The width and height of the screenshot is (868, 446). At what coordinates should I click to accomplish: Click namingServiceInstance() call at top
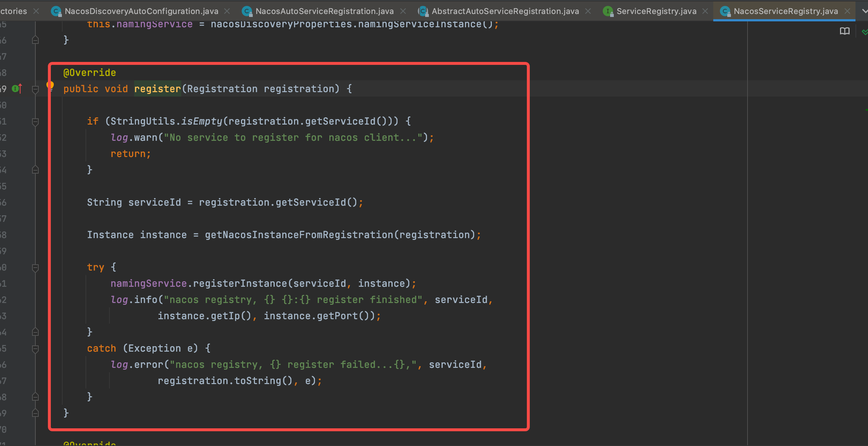(x=426, y=24)
